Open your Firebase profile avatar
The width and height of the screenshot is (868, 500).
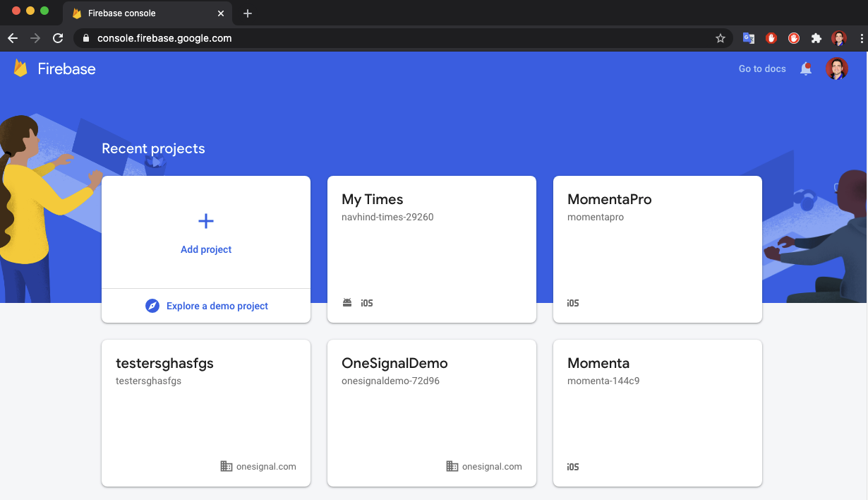point(837,69)
